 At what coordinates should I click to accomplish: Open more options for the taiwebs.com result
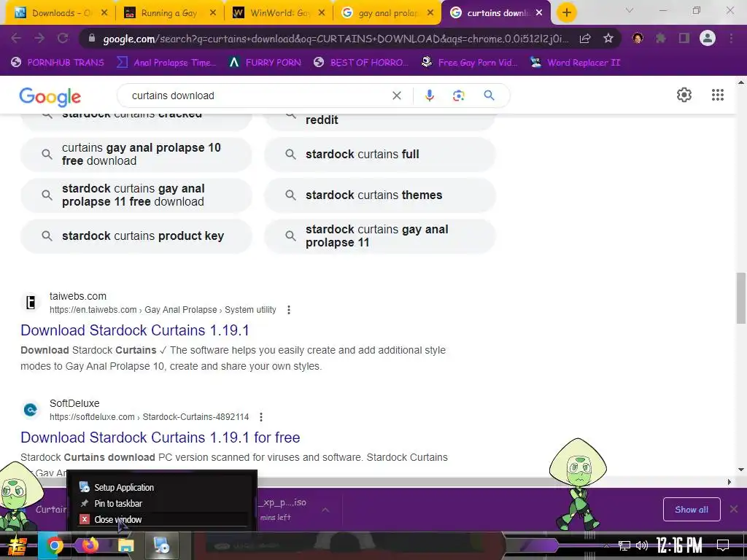tap(289, 310)
